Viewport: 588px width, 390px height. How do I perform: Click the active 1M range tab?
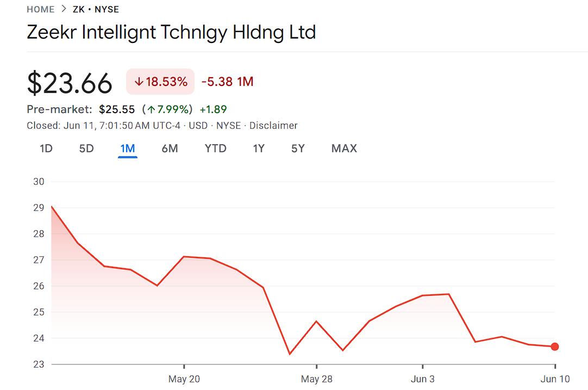pos(128,148)
